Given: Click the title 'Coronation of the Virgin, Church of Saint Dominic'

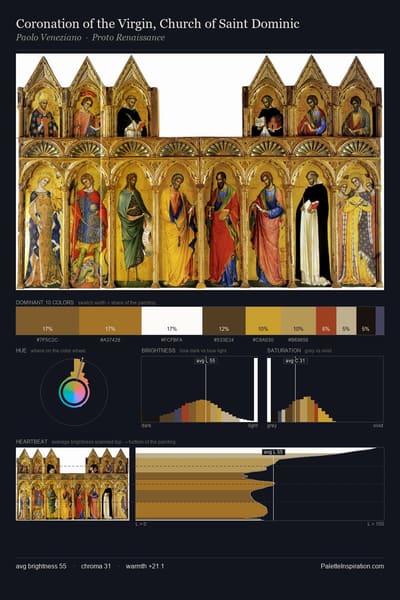Looking at the screenshot, I should click(x=158, y=24).
